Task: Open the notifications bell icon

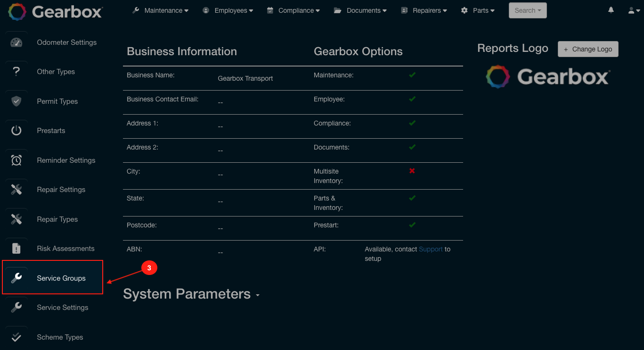Action: point(611,10)
